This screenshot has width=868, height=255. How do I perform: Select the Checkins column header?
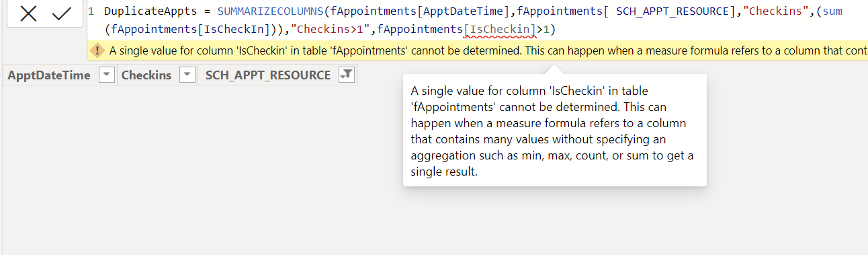pos(146,75)
